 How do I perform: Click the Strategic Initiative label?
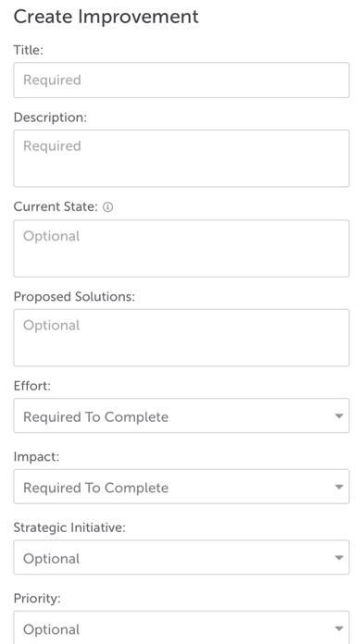click(69, 527)
